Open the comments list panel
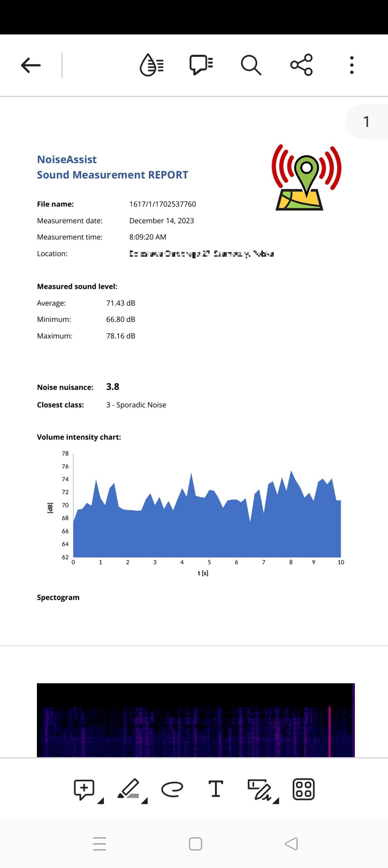The image size is (388, 868). click(201, 64)
